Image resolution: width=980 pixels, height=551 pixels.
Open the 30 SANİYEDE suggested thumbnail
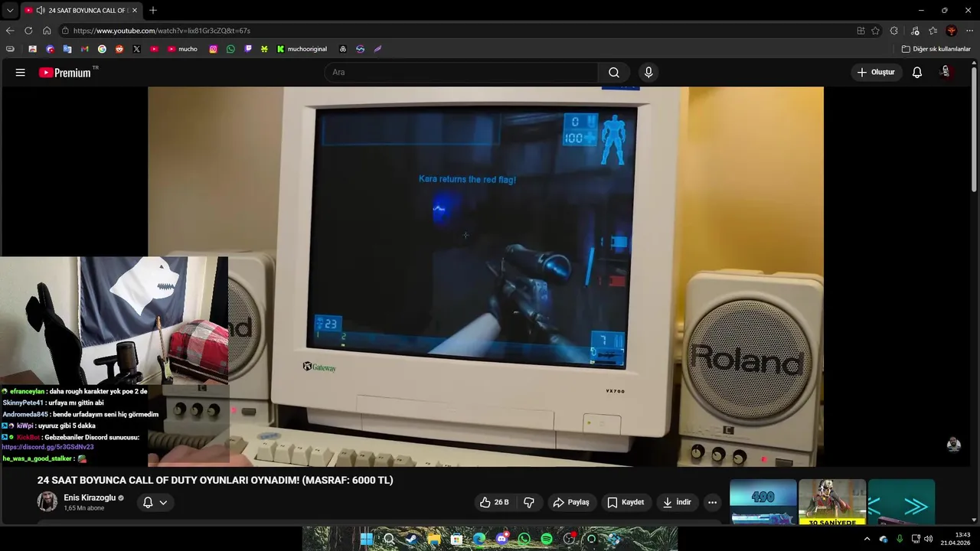click(832, 502)
